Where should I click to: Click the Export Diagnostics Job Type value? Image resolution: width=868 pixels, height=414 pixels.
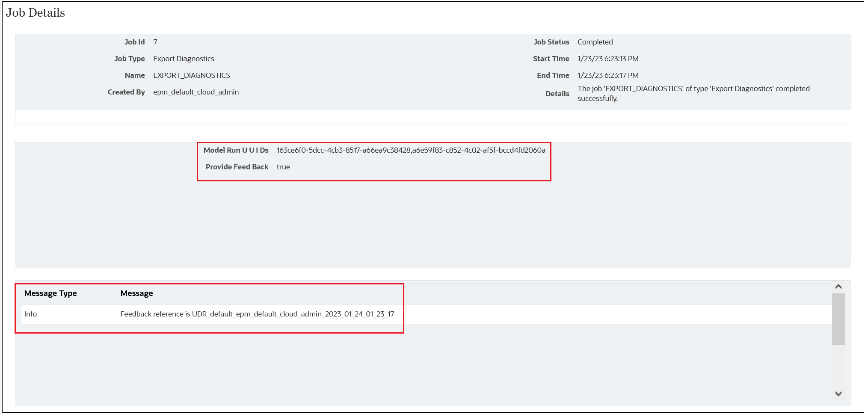(183, 59)
